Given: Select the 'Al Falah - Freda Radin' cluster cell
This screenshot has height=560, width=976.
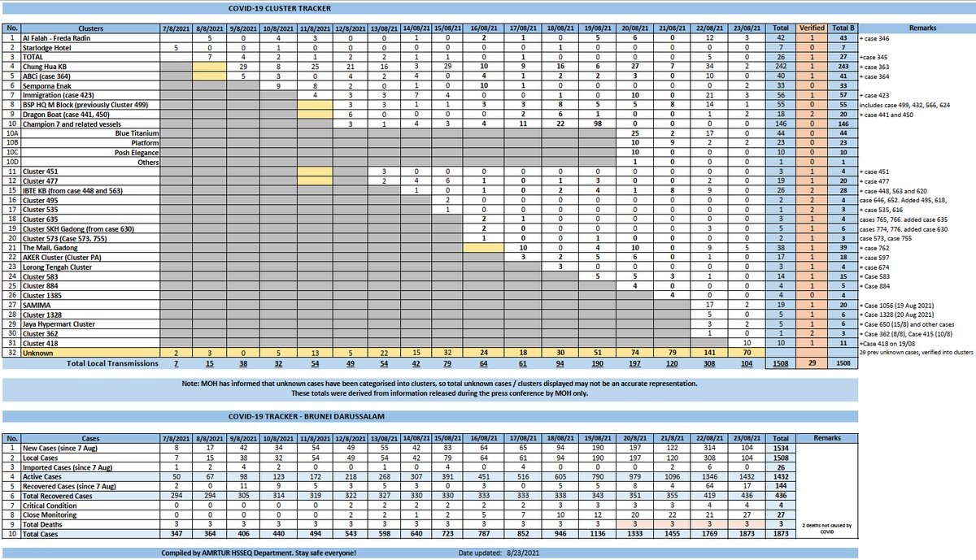Looking at the screenshot, I should [89, 38].
